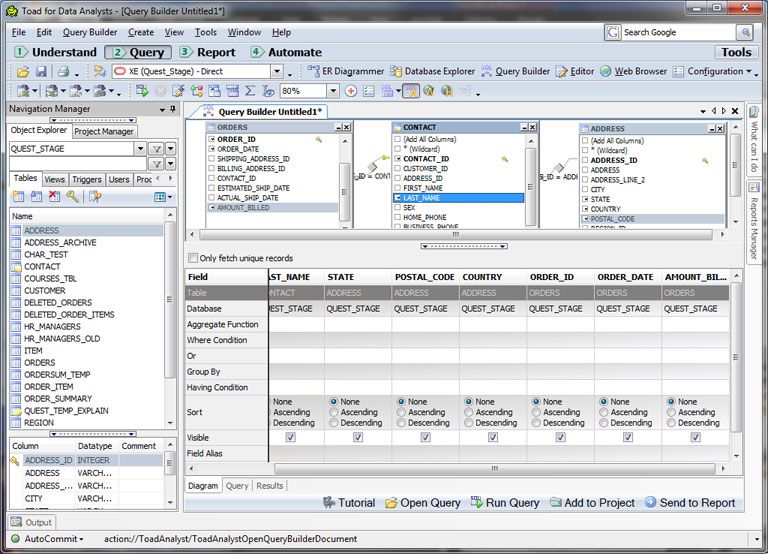Viewport: 768px width, 554px height.
Task: Switch to the Results tab
Action: click(269, 485)
